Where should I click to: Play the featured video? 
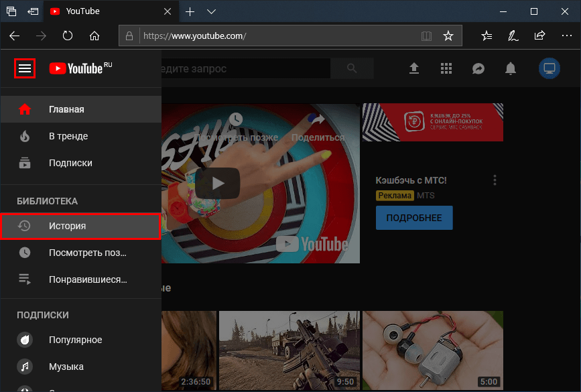(x=218, y=184)
